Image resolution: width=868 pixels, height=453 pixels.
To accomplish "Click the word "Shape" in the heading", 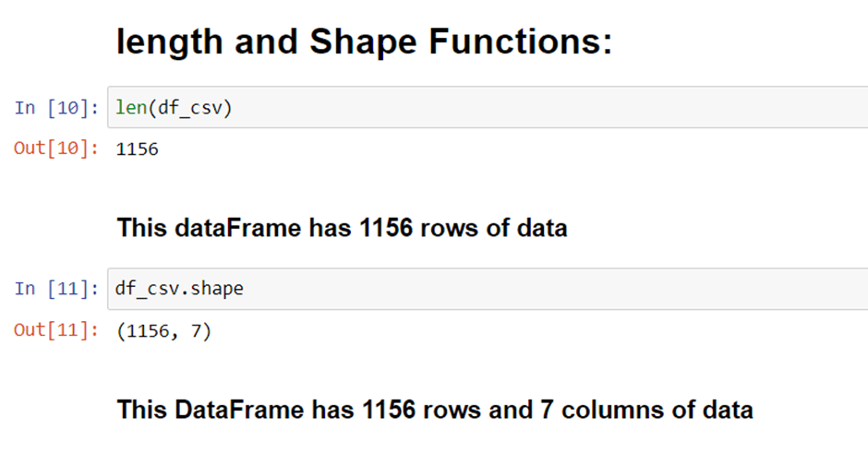I will point(363,42).
